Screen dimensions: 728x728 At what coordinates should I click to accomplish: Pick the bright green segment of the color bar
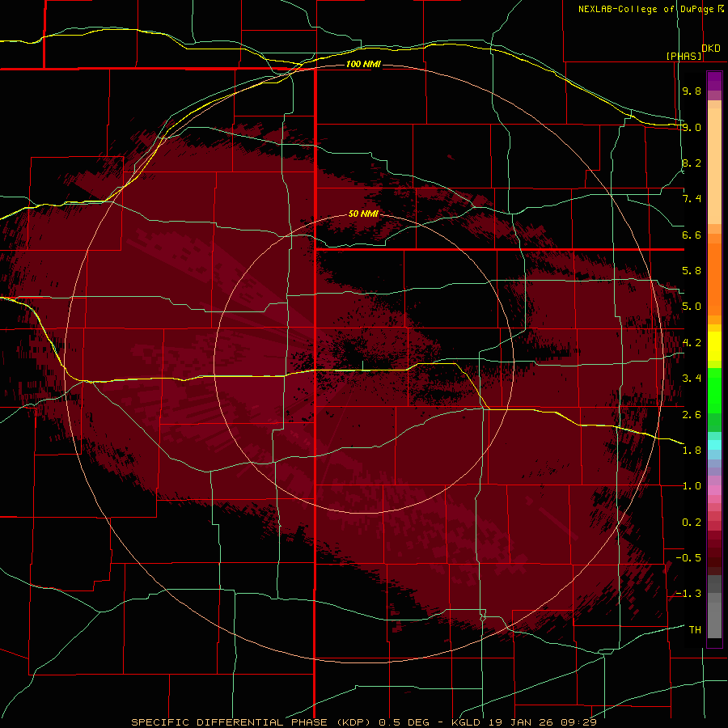[x=714, y=391]
